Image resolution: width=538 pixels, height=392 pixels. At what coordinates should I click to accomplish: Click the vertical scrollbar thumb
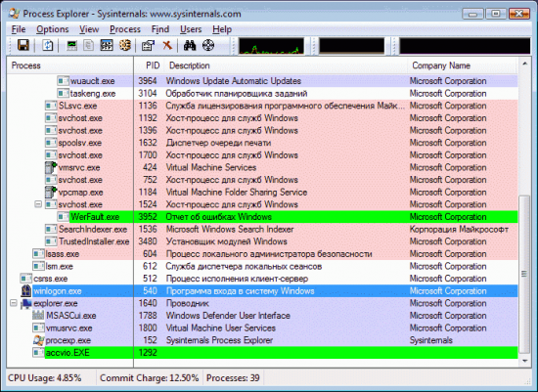(524, 275)
